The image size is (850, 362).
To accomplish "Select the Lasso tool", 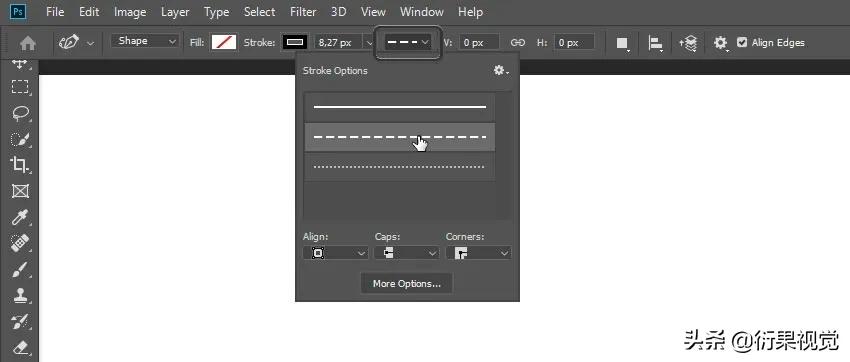I will pos(20,113).
